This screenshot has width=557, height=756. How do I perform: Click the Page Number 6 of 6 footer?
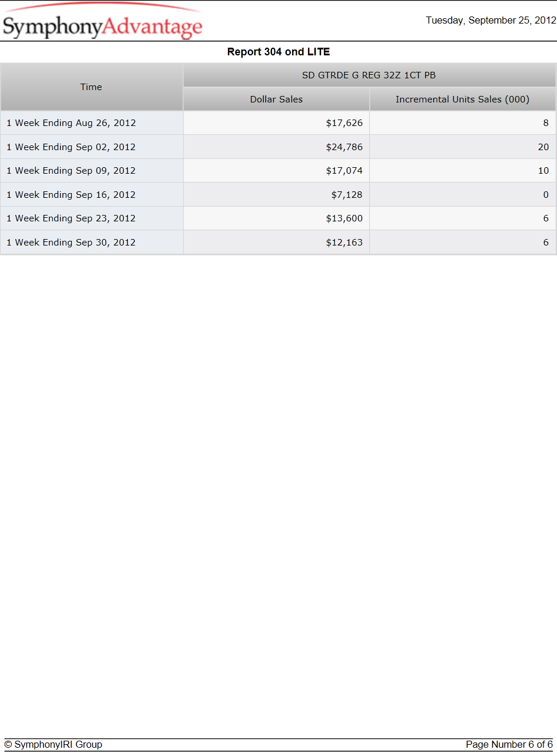(509, 745)
